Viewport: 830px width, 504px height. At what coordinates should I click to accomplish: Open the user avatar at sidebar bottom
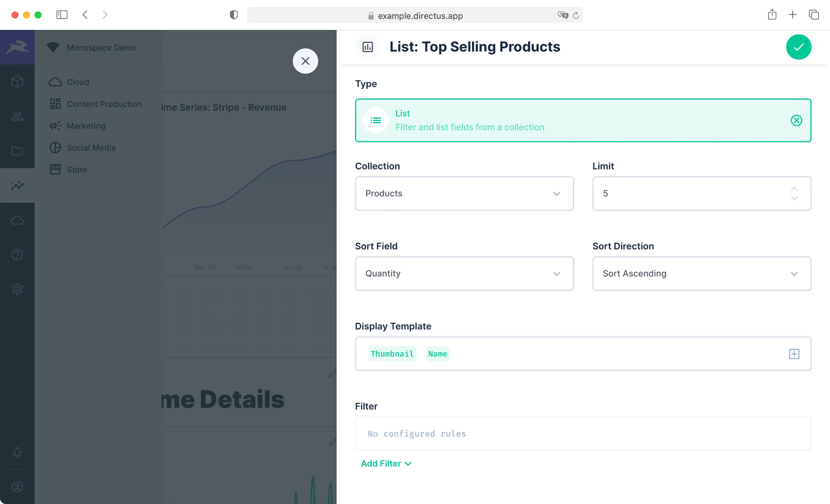[17, 487]
